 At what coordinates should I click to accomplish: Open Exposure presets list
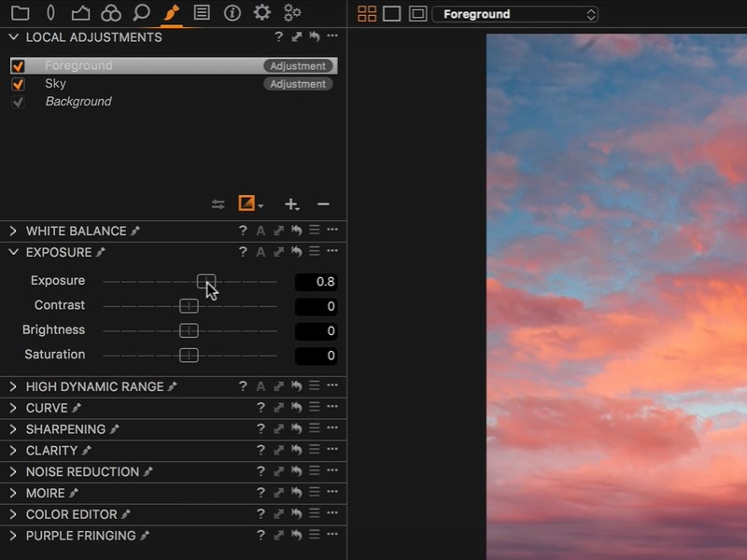(x=315, y=251)
